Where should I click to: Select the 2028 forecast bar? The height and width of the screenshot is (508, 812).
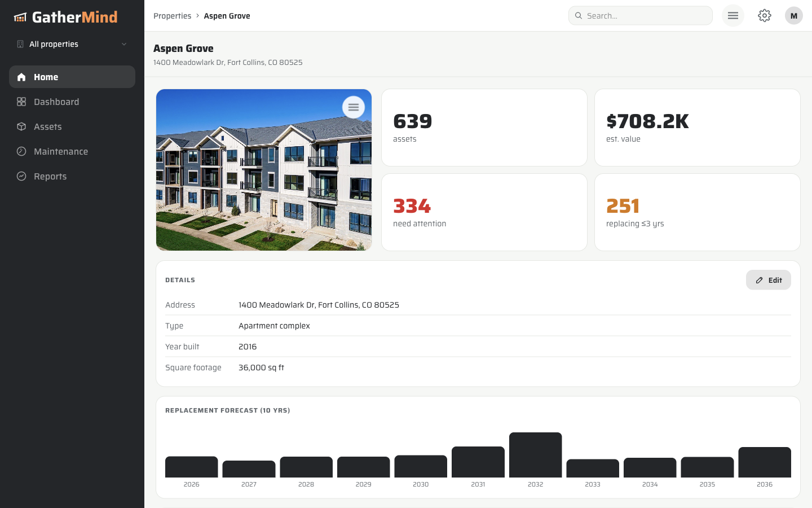[x=306, y=467]
